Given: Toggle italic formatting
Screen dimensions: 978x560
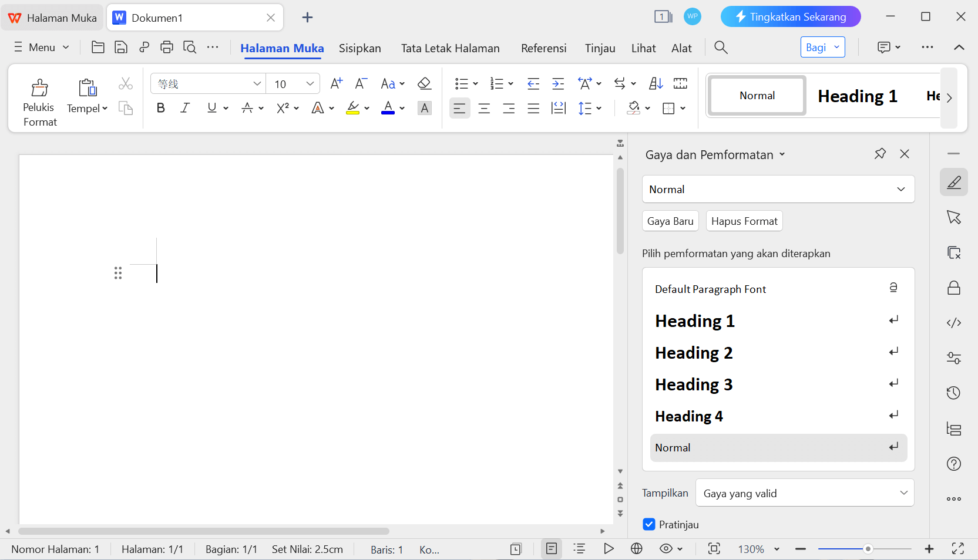Looking at the screenshot, I should coord(185,108).
